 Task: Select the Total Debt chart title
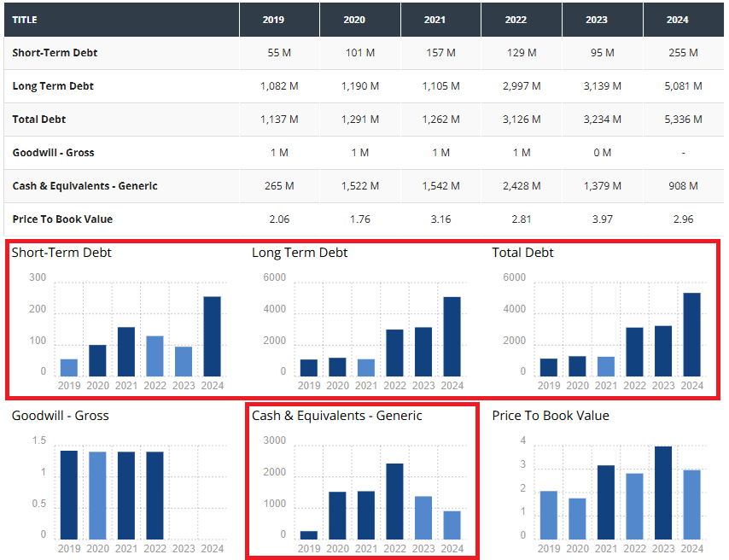(x=522, y=253)
